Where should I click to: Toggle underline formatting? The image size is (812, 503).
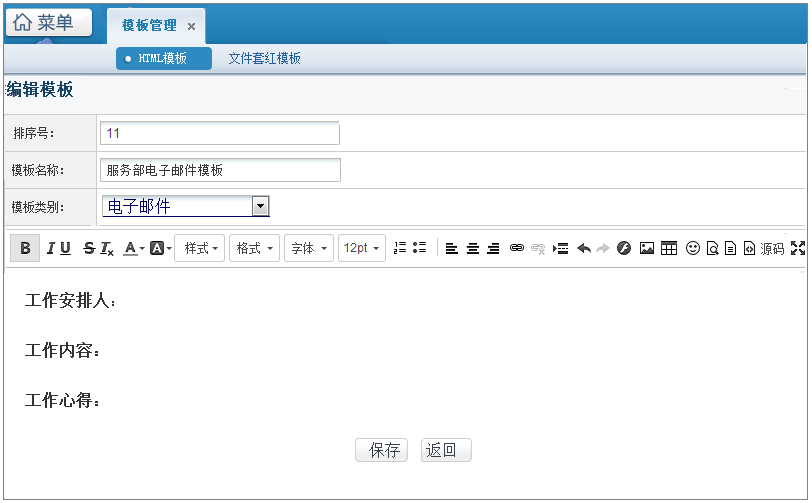tap(65, 248)
